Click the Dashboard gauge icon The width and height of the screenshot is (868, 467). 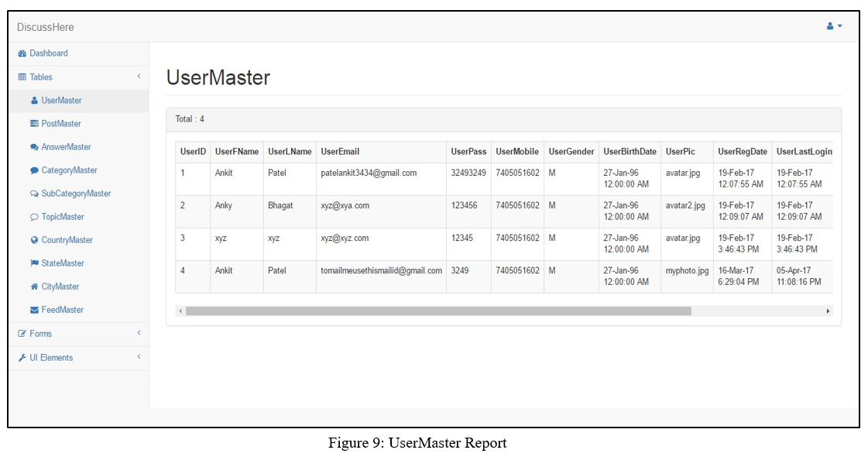click(22, 53)
